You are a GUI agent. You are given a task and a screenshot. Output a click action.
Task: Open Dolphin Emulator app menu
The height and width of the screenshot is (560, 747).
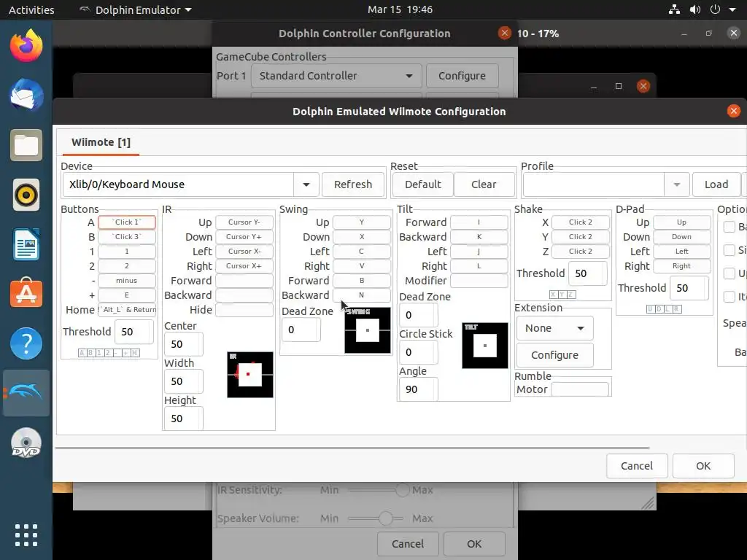(x=135, y=10)
